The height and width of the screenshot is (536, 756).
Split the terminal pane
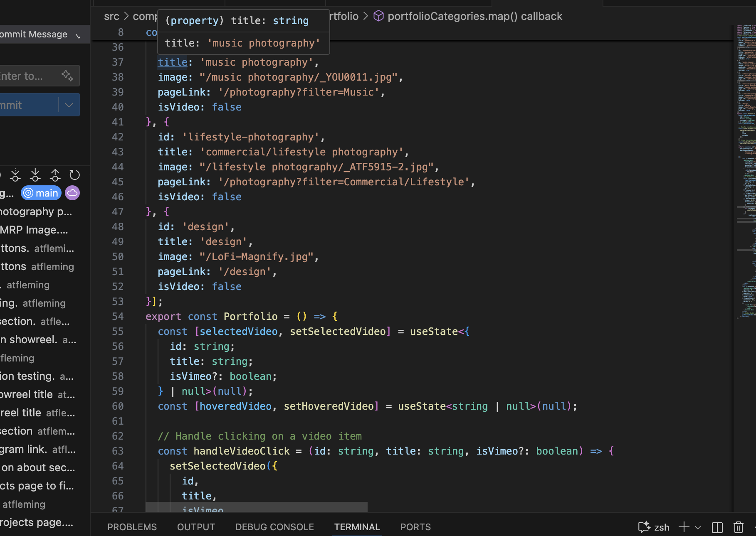(x=717, y=527)
